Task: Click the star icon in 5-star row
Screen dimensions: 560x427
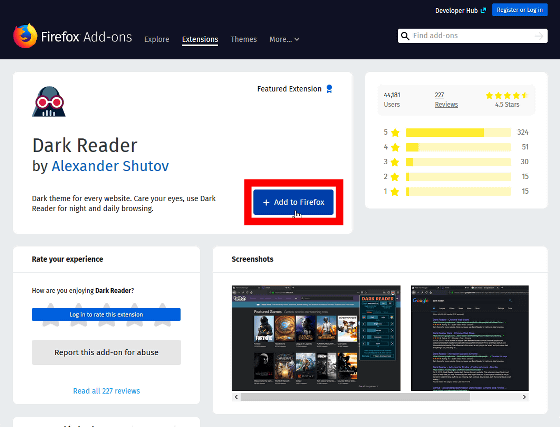Action: click(395, 133)
